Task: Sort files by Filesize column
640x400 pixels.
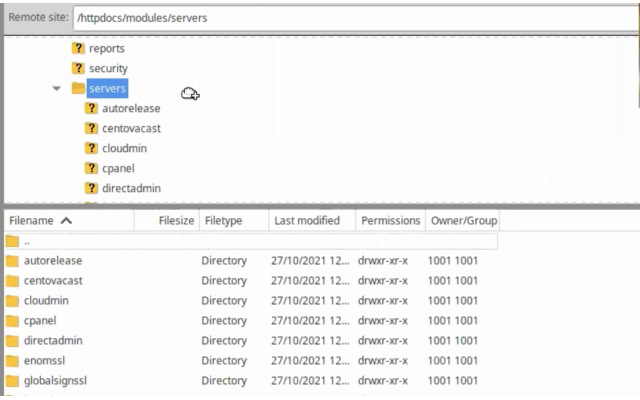Action: (x=176, y=220)
